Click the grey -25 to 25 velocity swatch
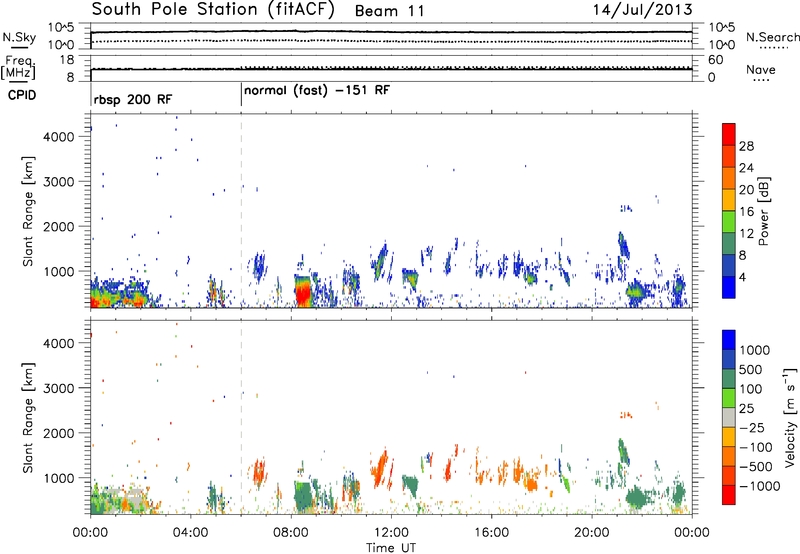This screenshot has height=554, width=800. click(x=729, y=417)
